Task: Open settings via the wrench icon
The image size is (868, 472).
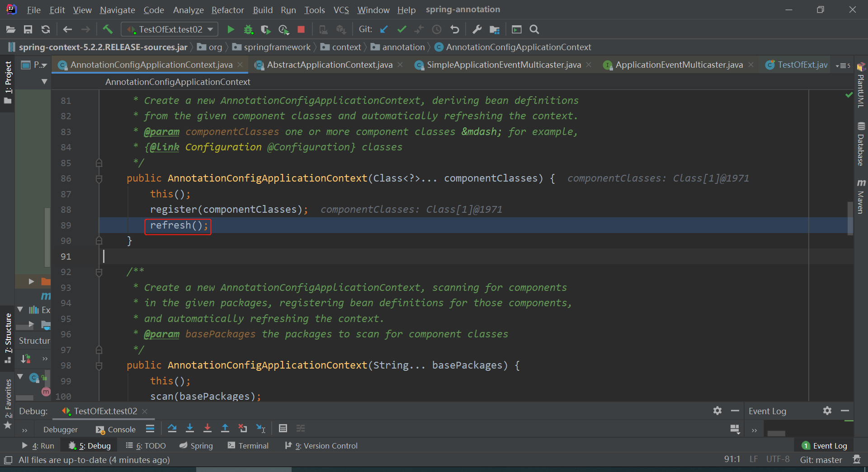Action: coord(477,29)
